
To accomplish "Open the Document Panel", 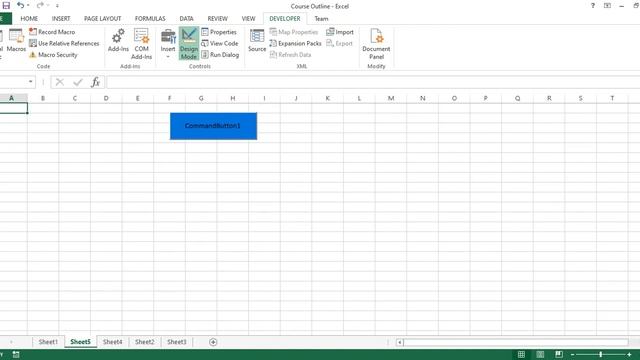I will tap(376, 44).
